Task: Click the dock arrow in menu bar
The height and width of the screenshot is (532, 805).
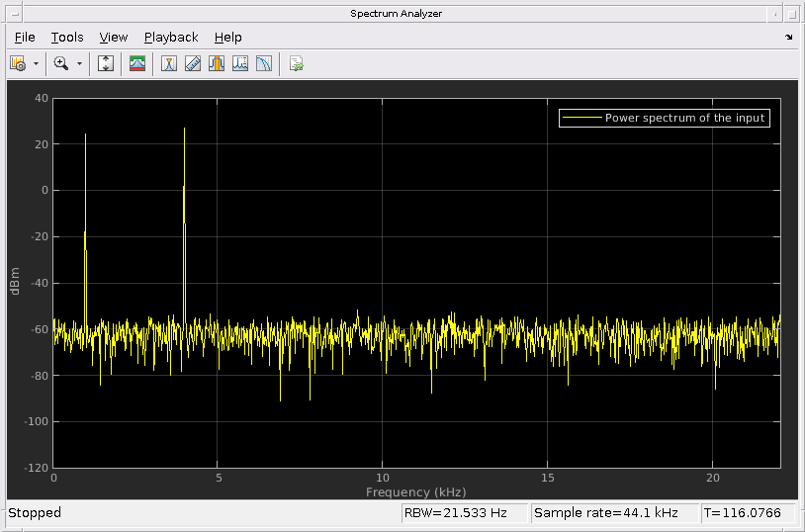Action: [788, 38]
